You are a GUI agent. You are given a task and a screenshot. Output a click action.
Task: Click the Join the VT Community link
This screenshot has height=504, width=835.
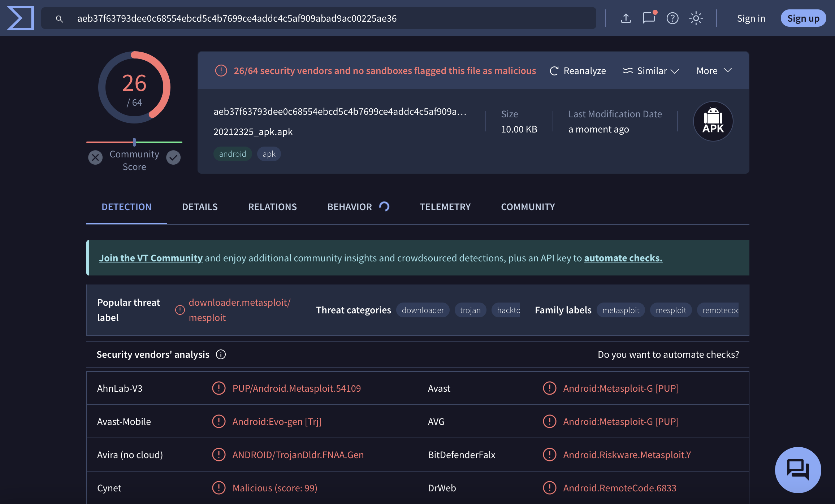click(151, 258)
